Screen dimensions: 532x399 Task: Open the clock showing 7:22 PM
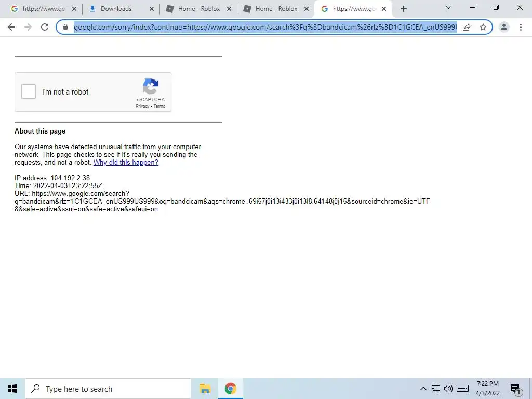pos(487,389)
